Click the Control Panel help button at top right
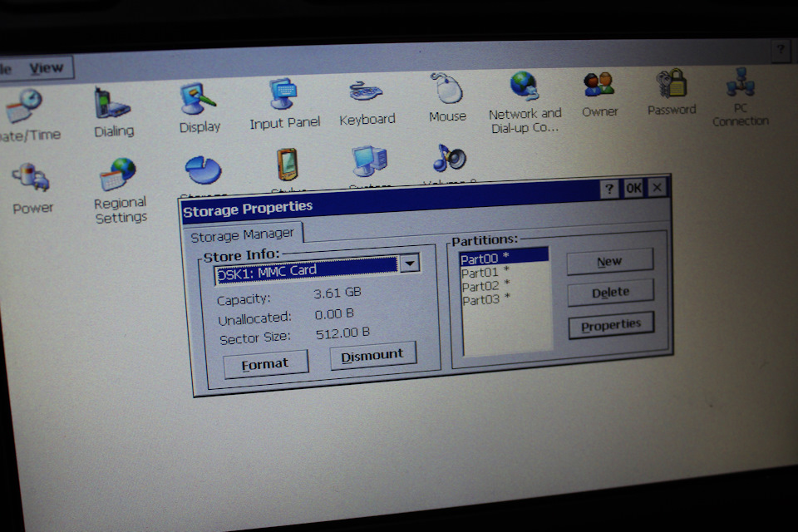This screenshot has height=532, width=798. 781,50
